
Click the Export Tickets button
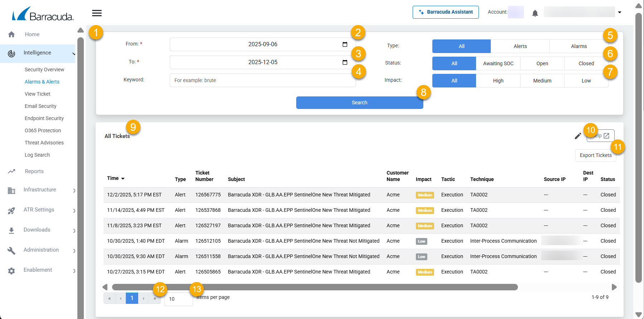[595, 155]
